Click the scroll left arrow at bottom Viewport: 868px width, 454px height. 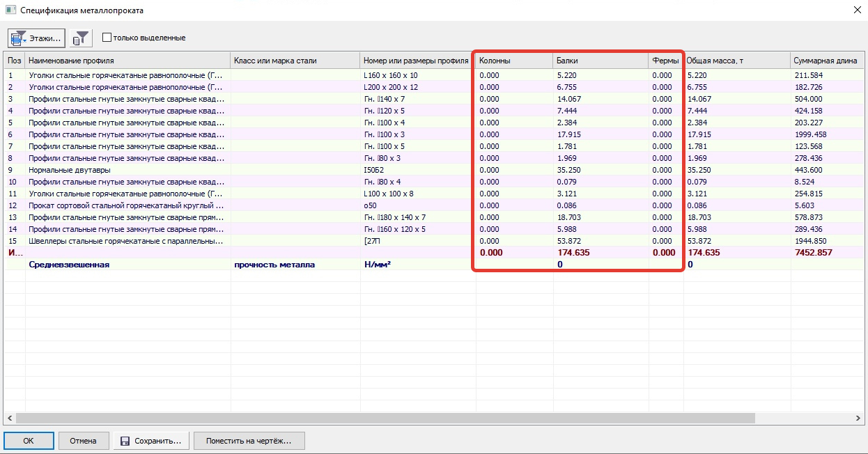tap(9, 418)
